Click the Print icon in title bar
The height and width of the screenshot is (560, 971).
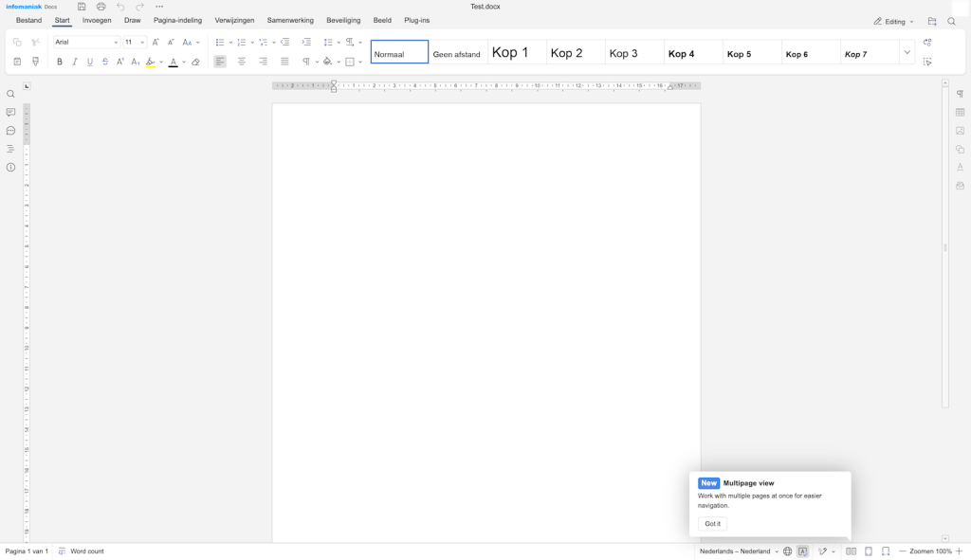coord(101,7)
